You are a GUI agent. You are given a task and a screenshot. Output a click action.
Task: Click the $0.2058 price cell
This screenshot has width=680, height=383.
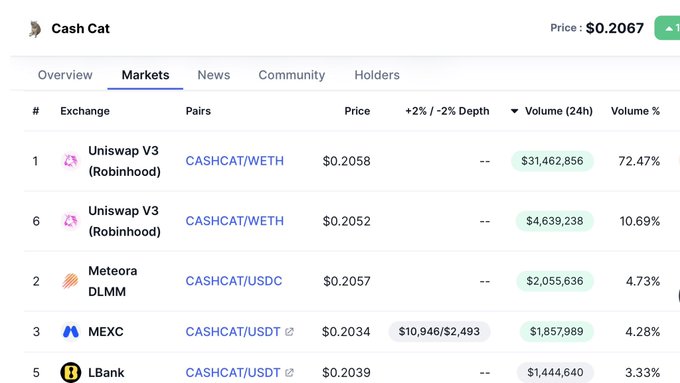(x=347, y=161)
